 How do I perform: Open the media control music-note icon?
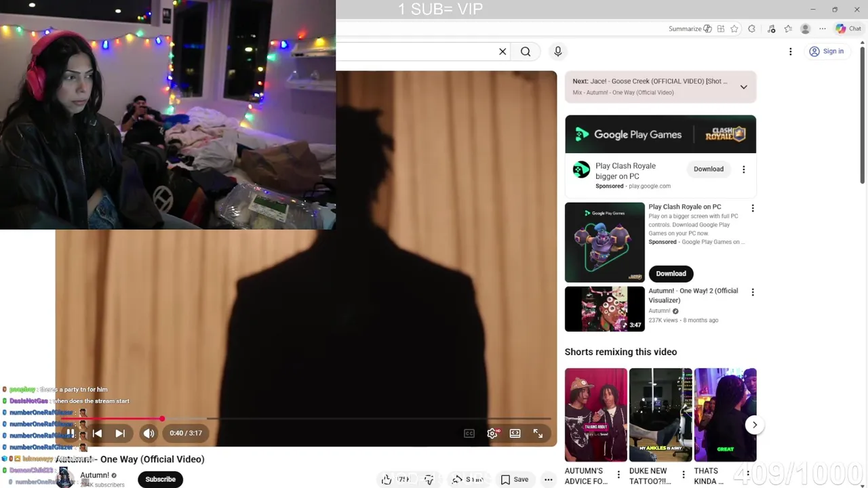(771, 28)
